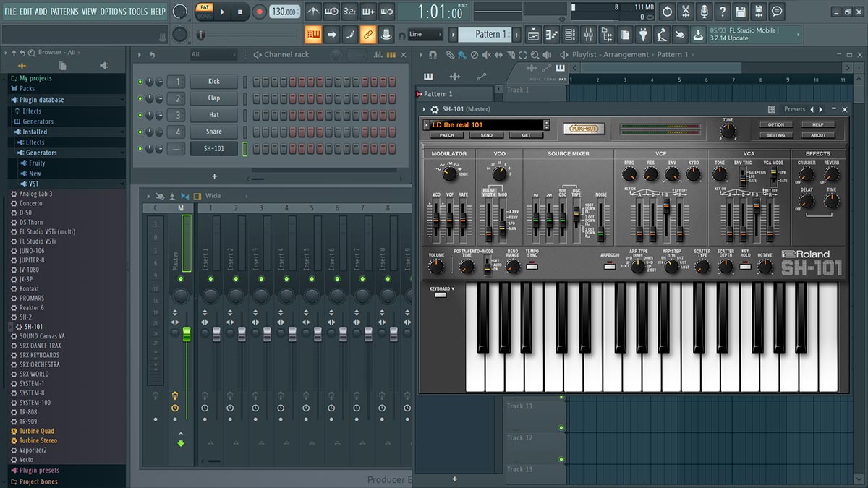This screenshot has width=868, height=488.
Task: Open the Line snap dropdown
Action: tap(425, 34)
